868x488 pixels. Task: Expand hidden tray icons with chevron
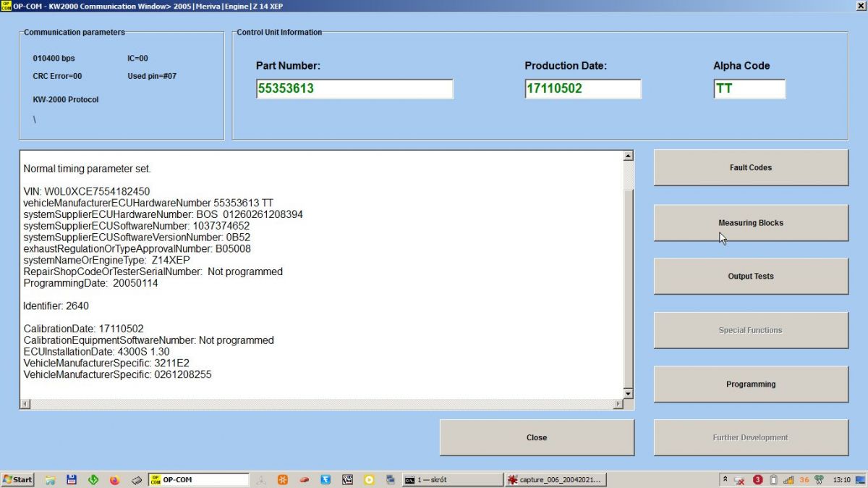tap(725, 479)
